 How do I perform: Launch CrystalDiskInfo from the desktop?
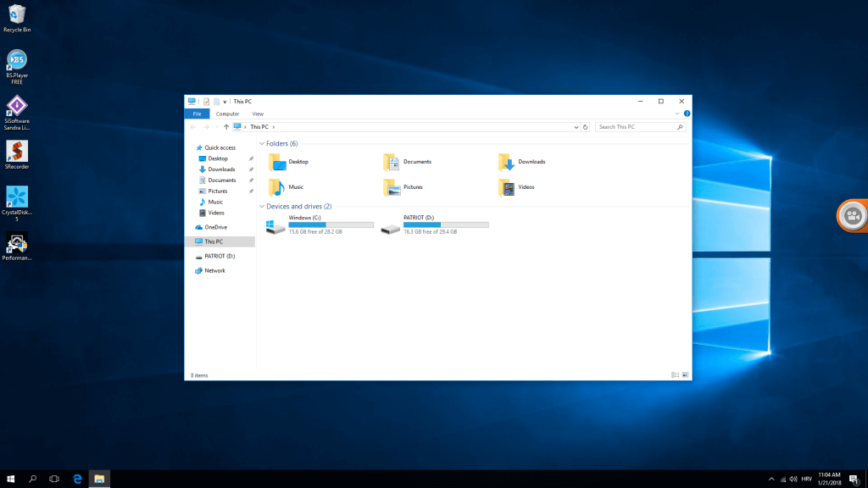coord(16,198)
